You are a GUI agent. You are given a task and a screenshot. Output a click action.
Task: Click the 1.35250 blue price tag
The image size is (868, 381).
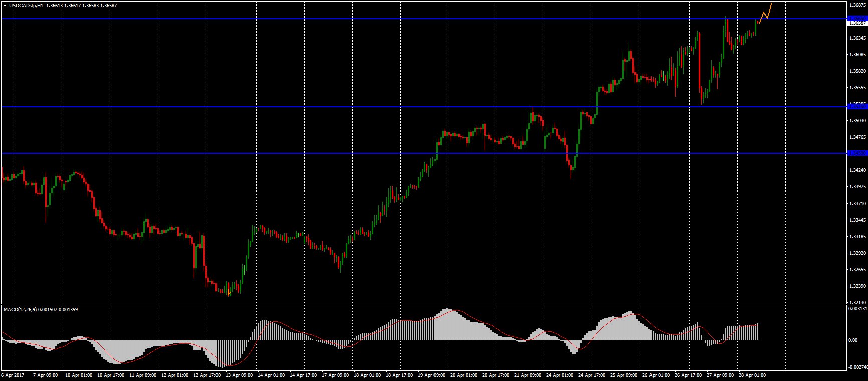[856, 106]
